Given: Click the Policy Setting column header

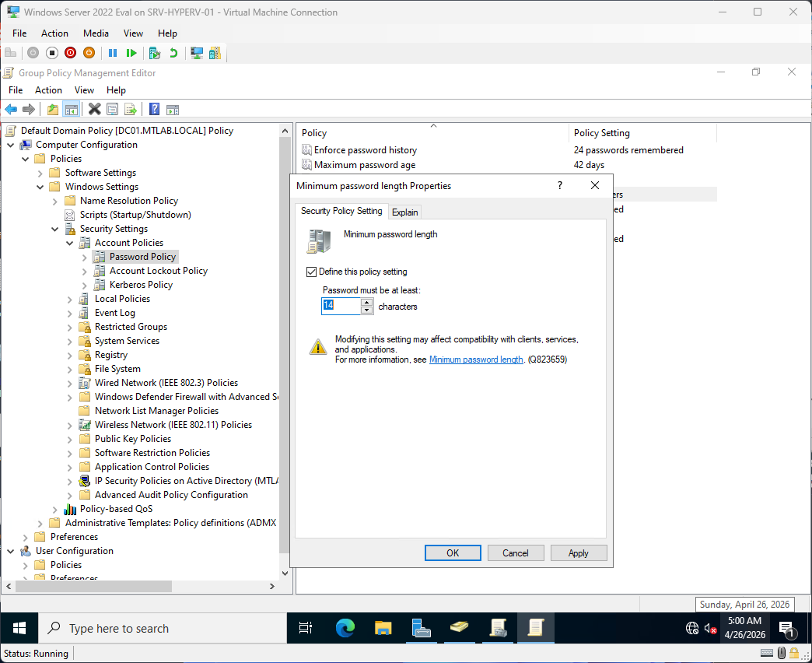Looking at the screenshot, I should click(642, 133).
